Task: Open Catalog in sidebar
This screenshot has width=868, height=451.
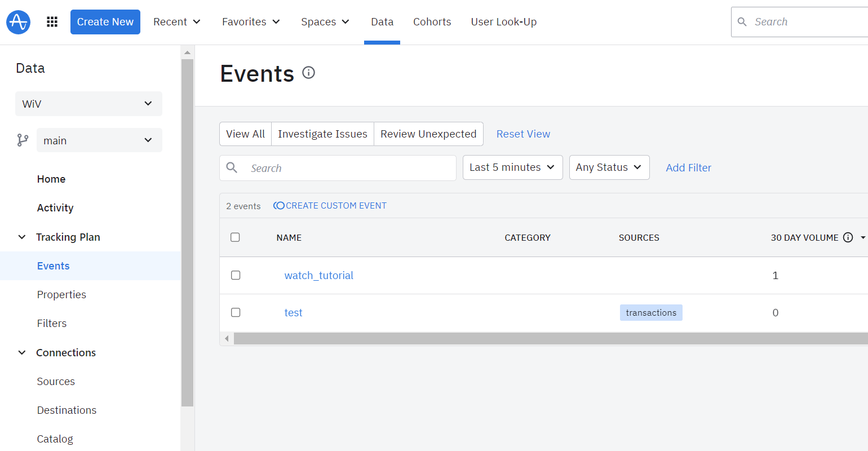Action: 55,439
